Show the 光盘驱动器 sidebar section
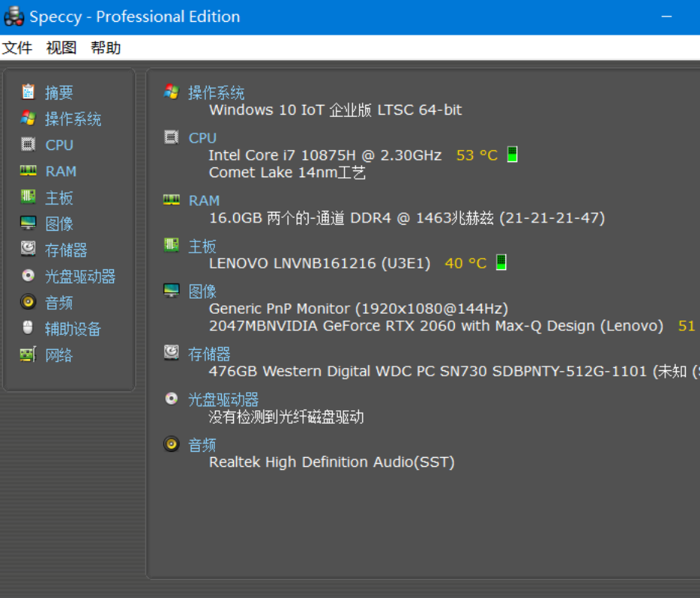This screenshot has height=598, width=700. coord(81,277)
